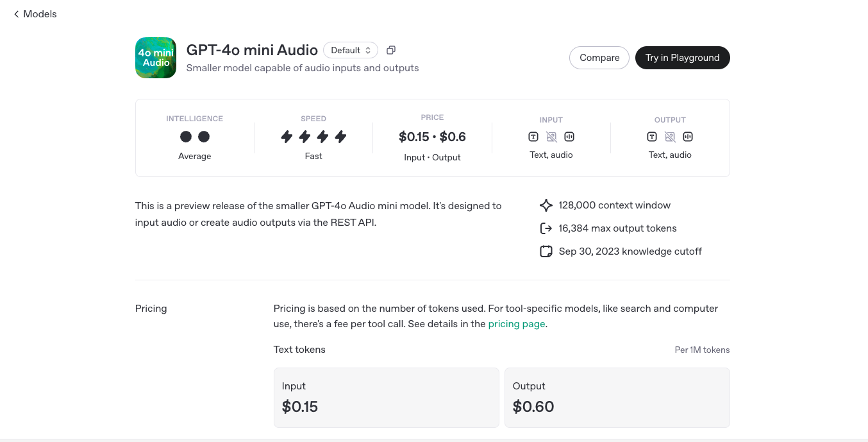Click the Input text modality icon
Viewport: 868px width, 442px height.
coord(533,137)
